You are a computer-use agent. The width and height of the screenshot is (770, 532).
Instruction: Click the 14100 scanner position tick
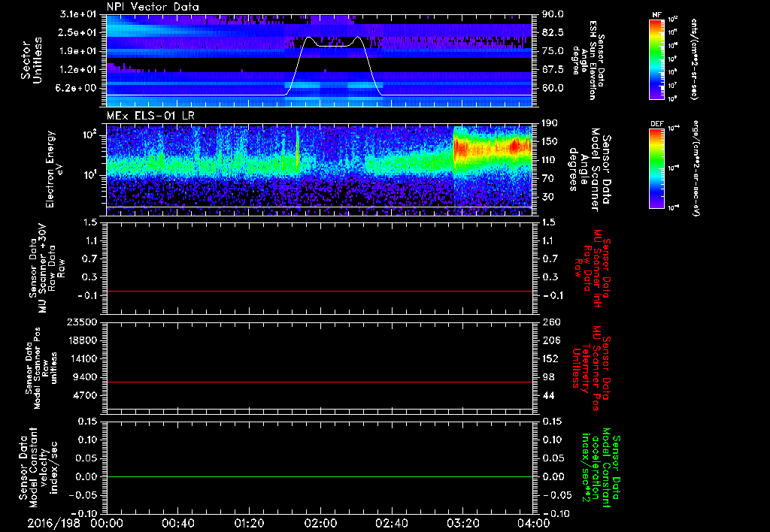click(x=81, y=358)
